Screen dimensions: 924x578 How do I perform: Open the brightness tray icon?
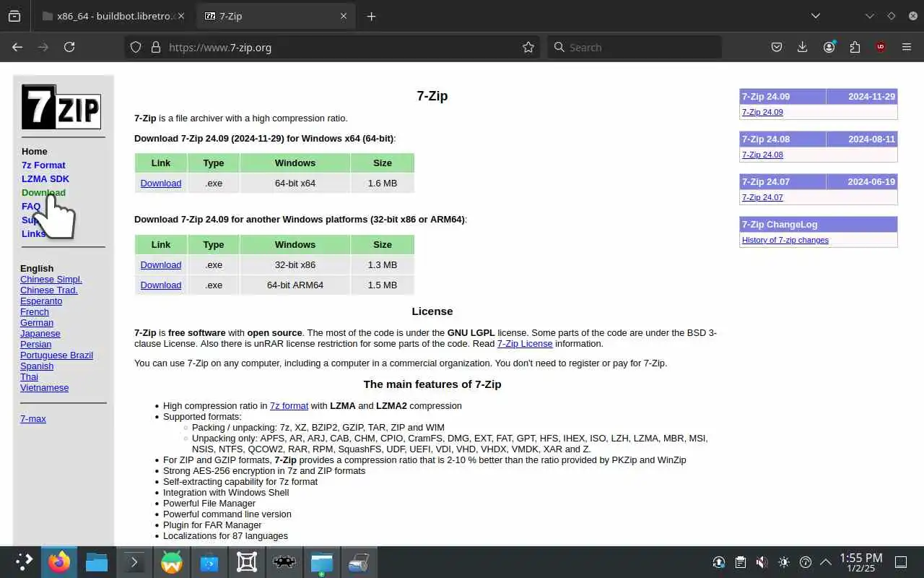(784, 562)
